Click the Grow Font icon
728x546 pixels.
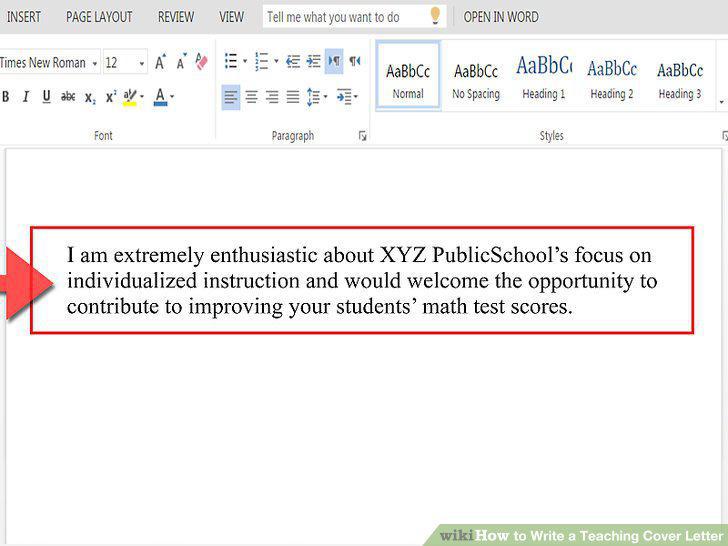point(160,62)
